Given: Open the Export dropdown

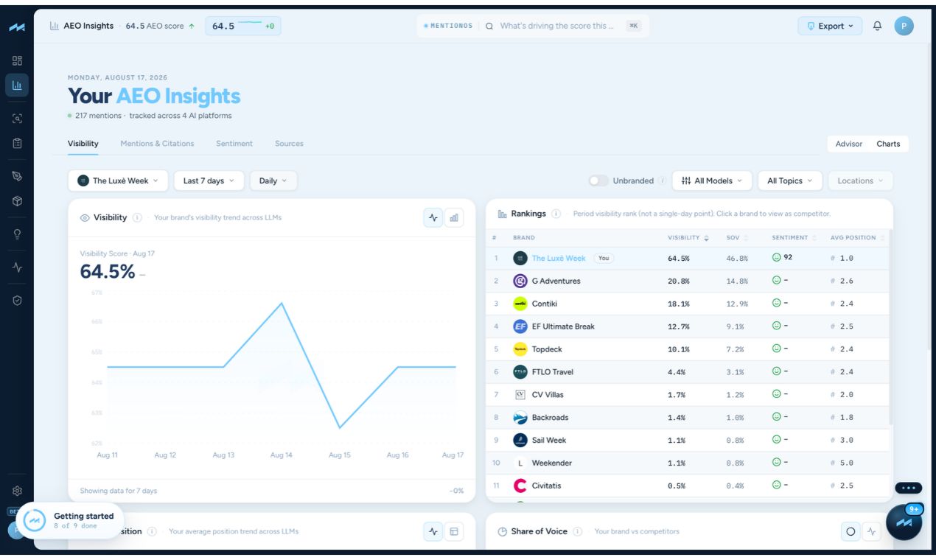Looking at the screenshot, I should click(830, 26).
